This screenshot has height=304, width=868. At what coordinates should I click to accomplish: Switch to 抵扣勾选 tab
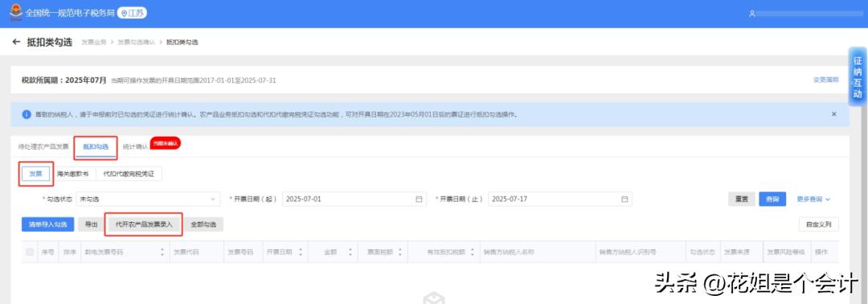(96, 146)
